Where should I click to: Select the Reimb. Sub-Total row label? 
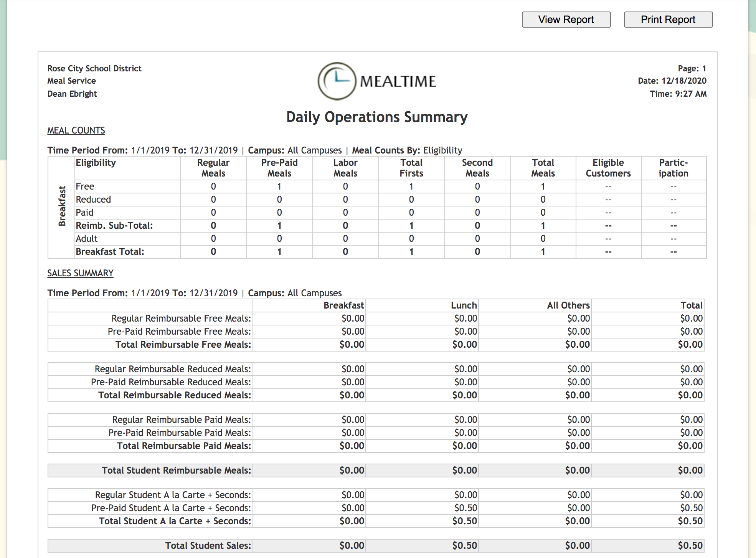(114, 226)
